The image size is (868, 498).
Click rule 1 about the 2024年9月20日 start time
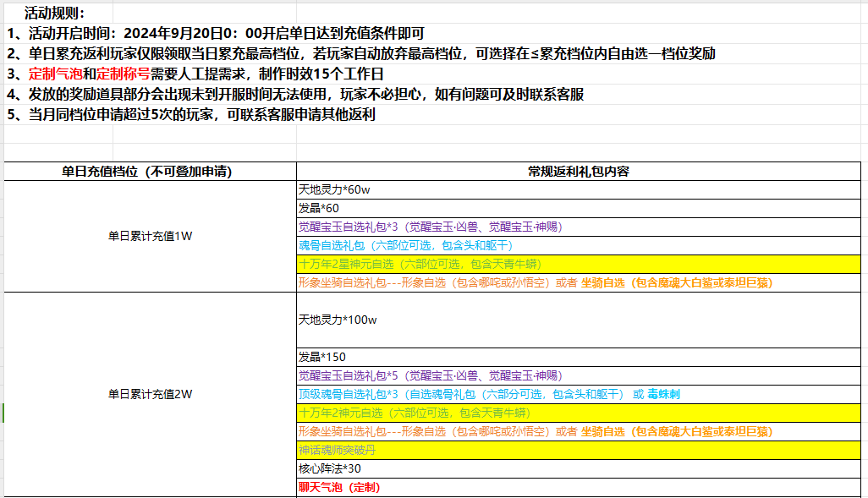point(216,34)
